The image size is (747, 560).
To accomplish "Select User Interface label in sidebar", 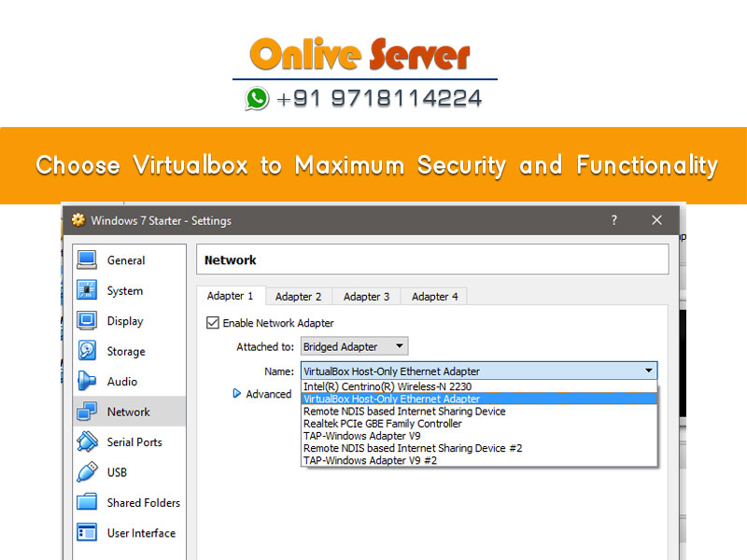I will (141, 533).
